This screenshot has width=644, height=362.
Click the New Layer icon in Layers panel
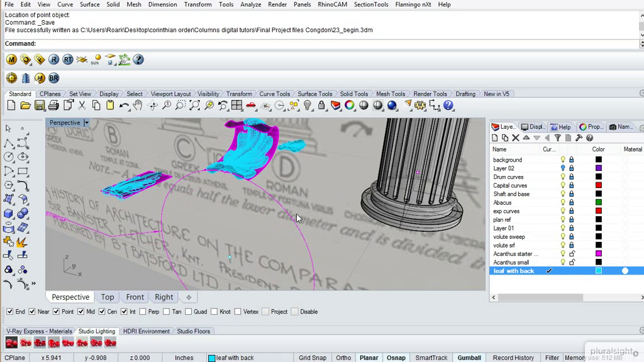(x=494, y=138)
